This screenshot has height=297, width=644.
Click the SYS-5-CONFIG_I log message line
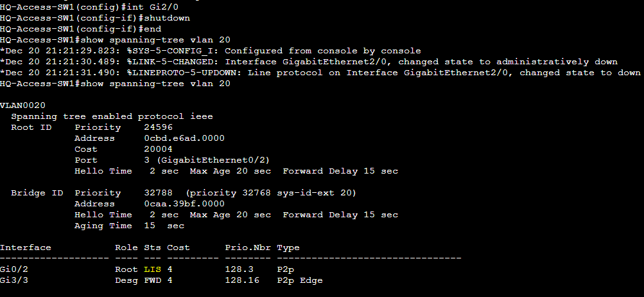tap(211, 51)
